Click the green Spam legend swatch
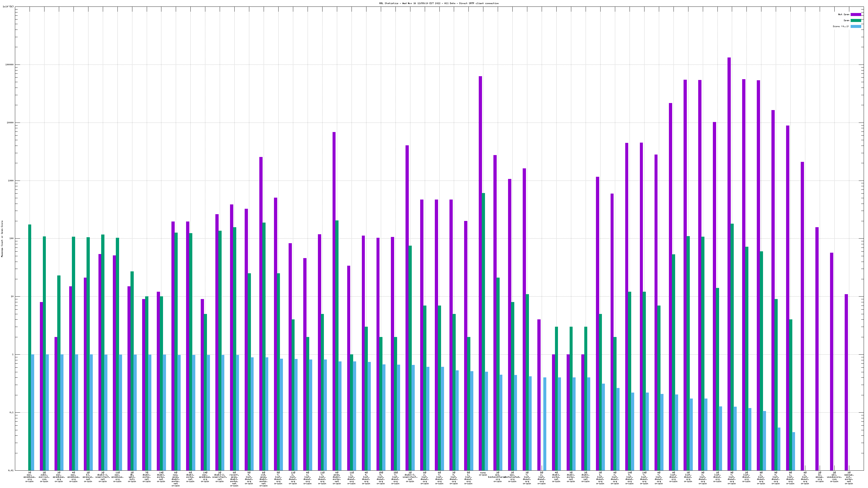Screen dimensions: 868x488 (x=856, y=21)
